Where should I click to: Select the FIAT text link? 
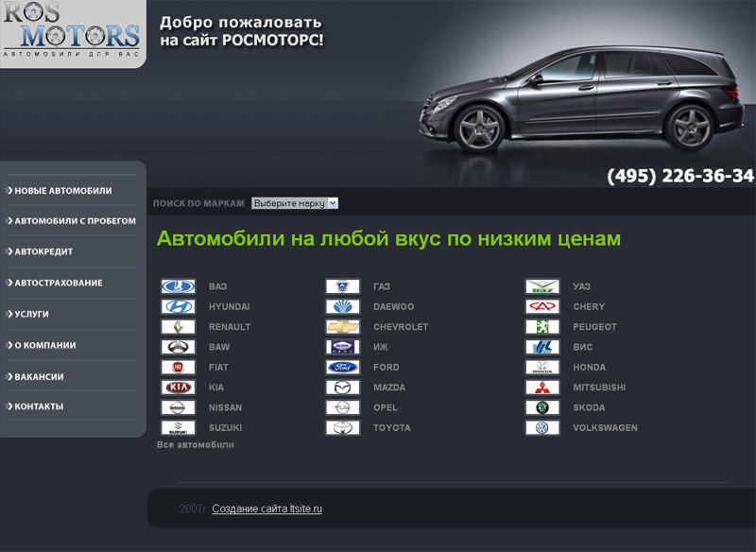218,368
